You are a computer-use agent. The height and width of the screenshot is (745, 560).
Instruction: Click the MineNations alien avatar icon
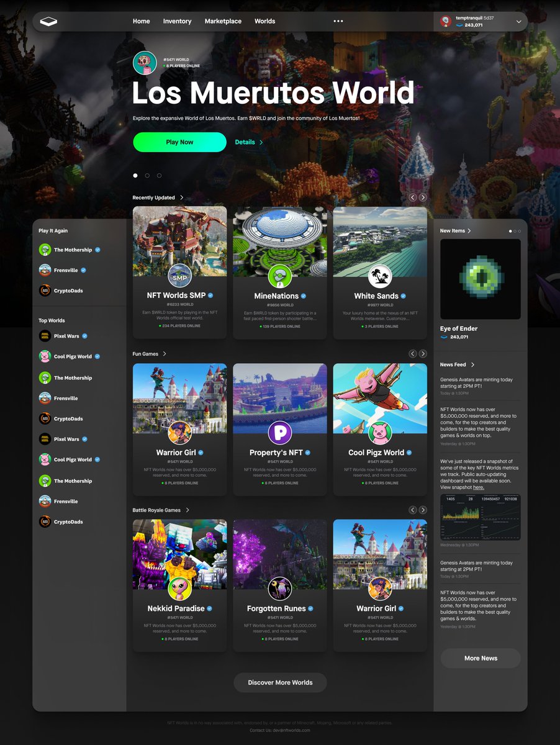coord(280,276)
